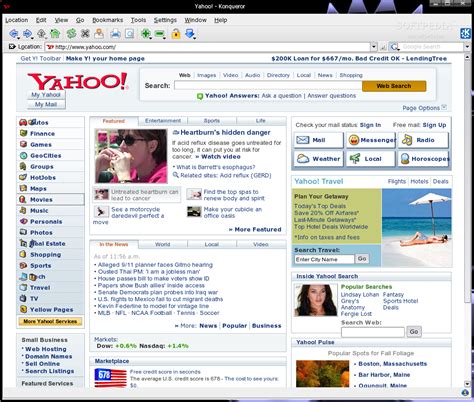Click the My Yahoo! button
The image size is (474, 402).
(46, 95)
